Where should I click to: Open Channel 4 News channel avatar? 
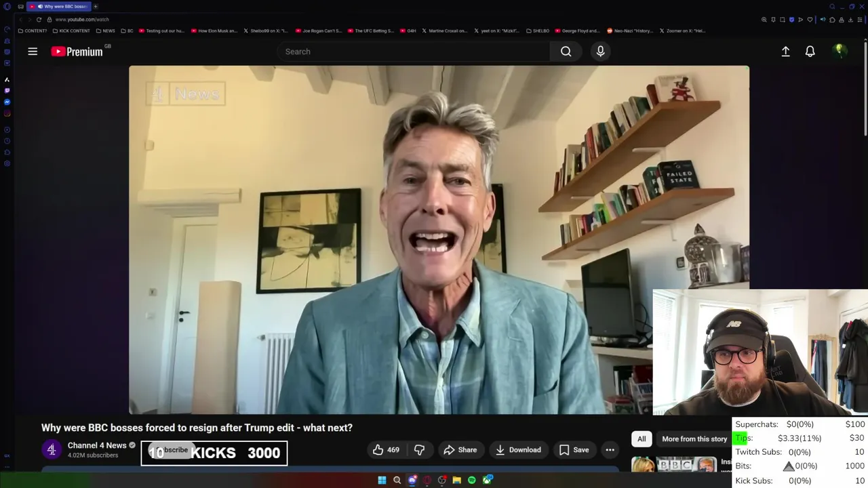52,449
